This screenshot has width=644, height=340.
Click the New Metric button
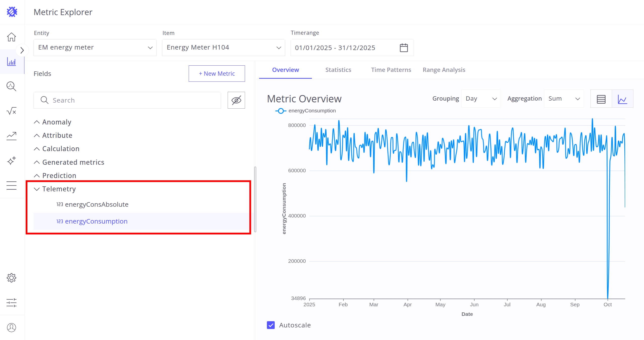tap(217, 73)
